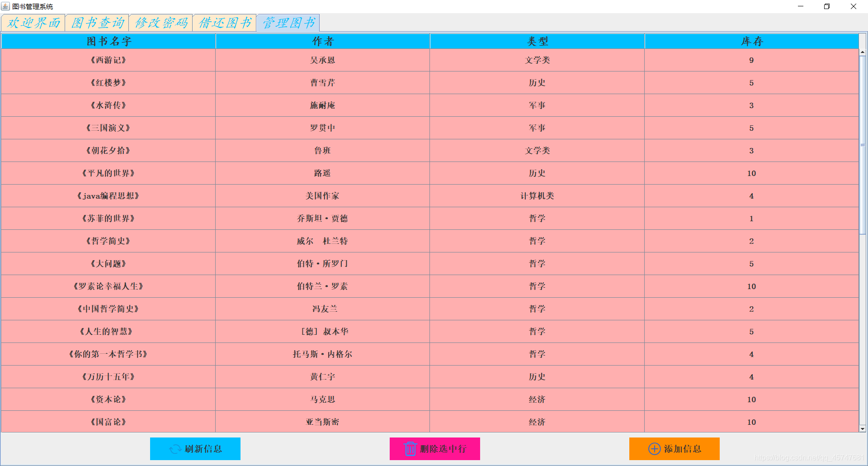Click author cell 曹雪芹

tap(323, 83)
